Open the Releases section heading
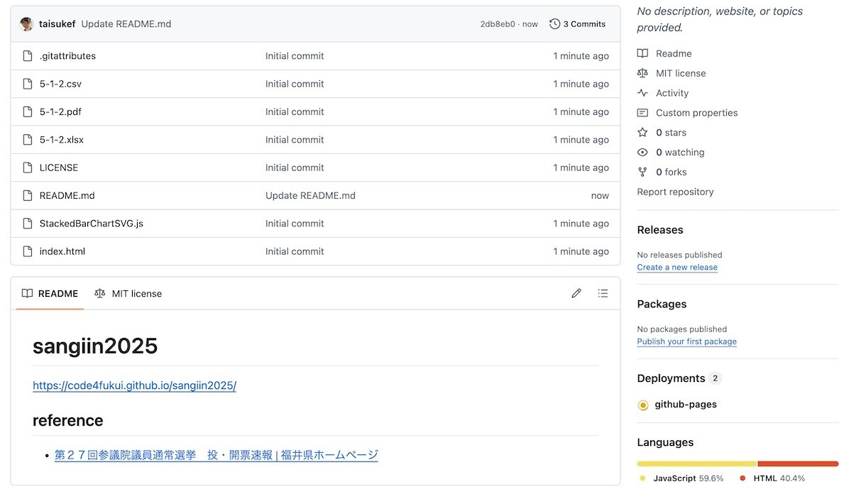866x504 pixels. pos(660,230)
